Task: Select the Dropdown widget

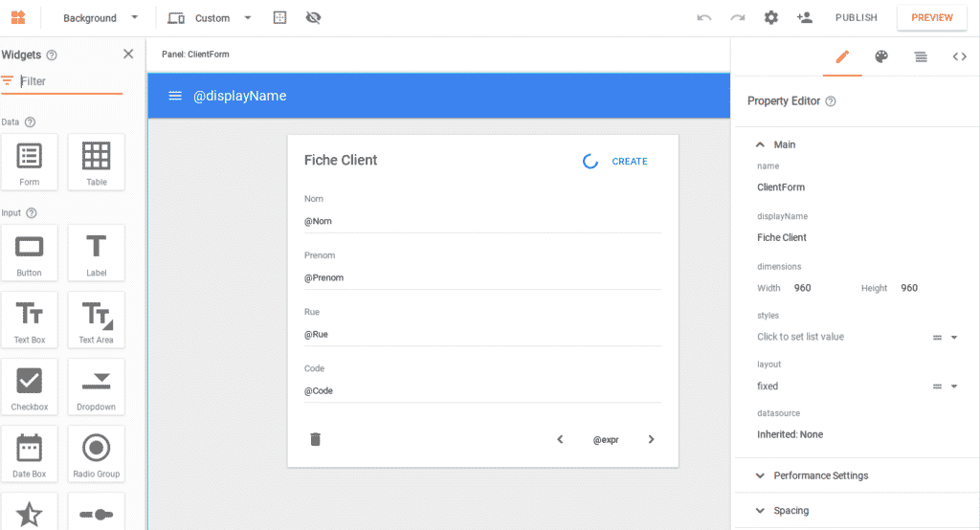Action: pyautogui.click(x=97, y=386)
